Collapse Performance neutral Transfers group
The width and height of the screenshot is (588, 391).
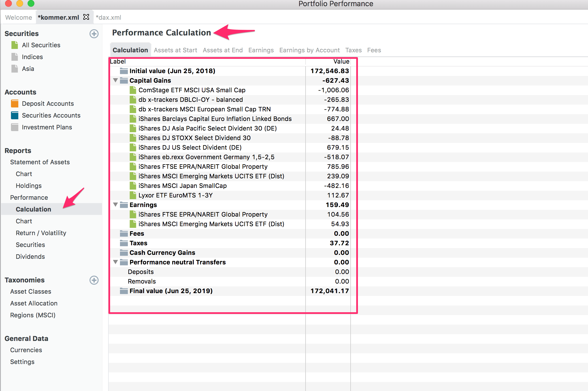(x=115, y=262)
